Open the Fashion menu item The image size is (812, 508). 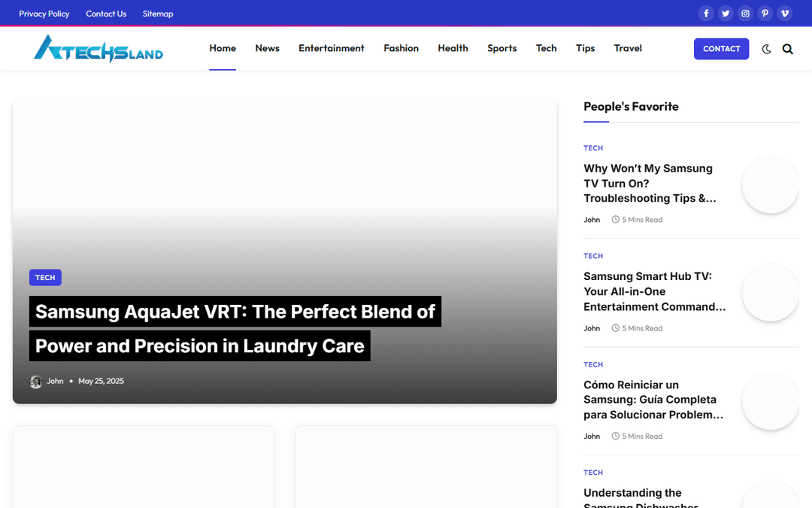pyautogui.click(x=401, y=48)
